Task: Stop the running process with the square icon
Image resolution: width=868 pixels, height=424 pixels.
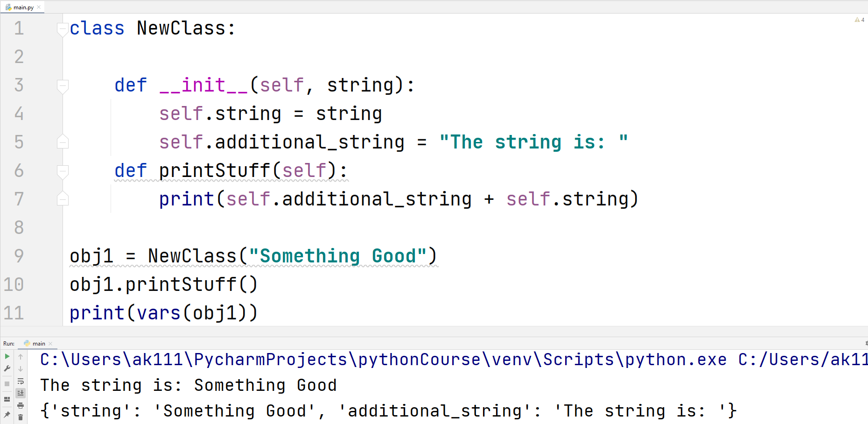Action: click(7, 384)
